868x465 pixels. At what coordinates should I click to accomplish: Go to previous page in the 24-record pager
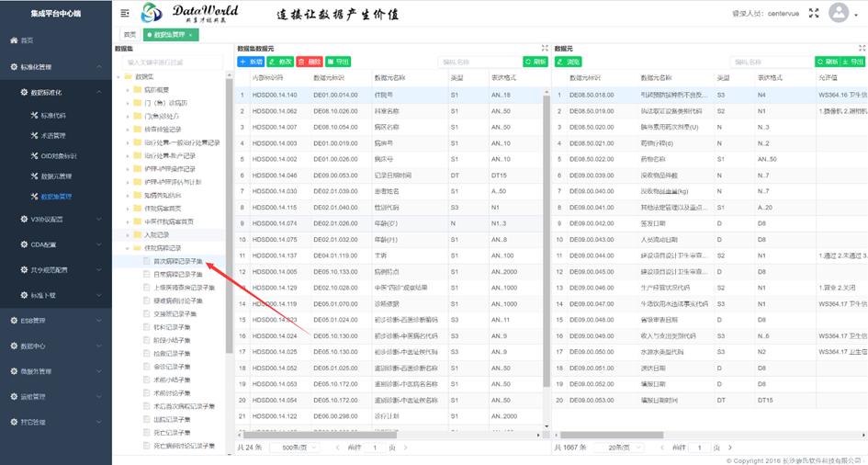pyautogui.click(x=338, y=448)
